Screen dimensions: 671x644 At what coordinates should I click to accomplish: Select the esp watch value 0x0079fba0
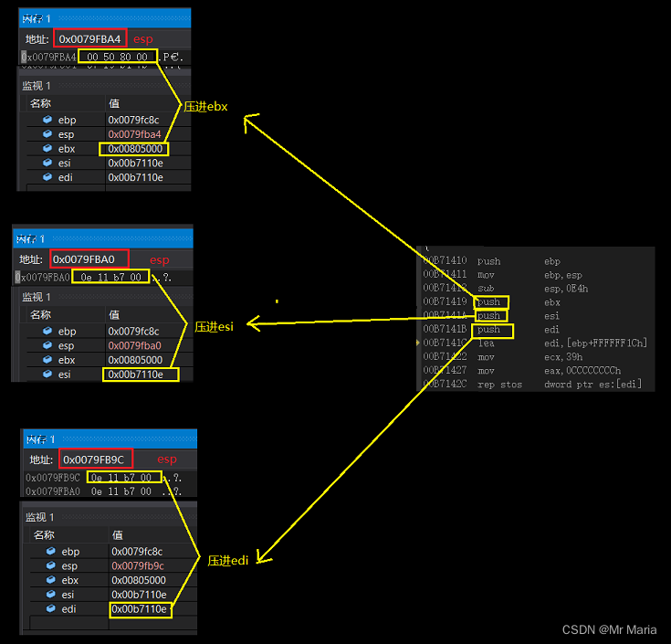134,345
